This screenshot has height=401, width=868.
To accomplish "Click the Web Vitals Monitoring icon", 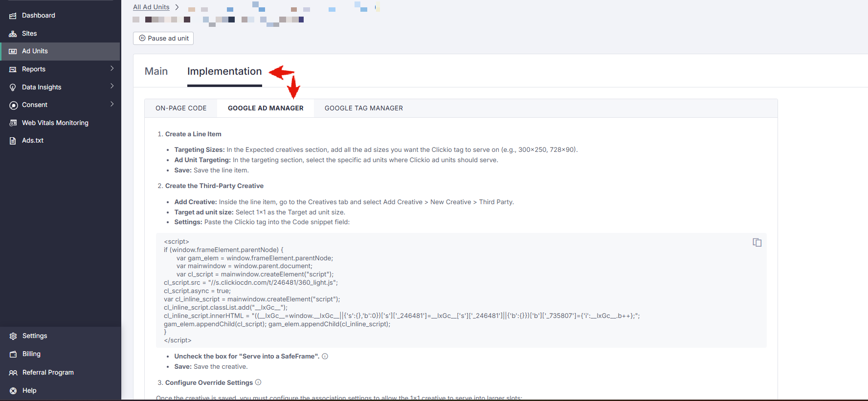I will coord(13,123).
